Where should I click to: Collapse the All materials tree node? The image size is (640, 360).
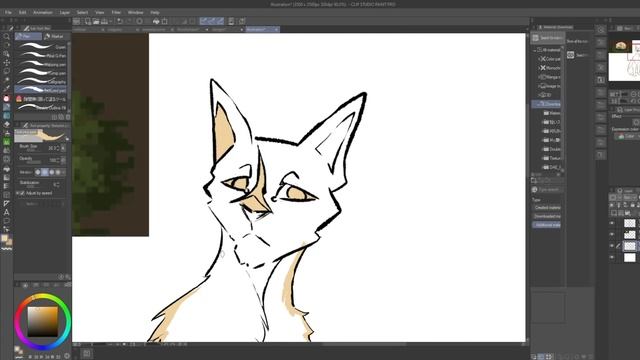(535, 50)
